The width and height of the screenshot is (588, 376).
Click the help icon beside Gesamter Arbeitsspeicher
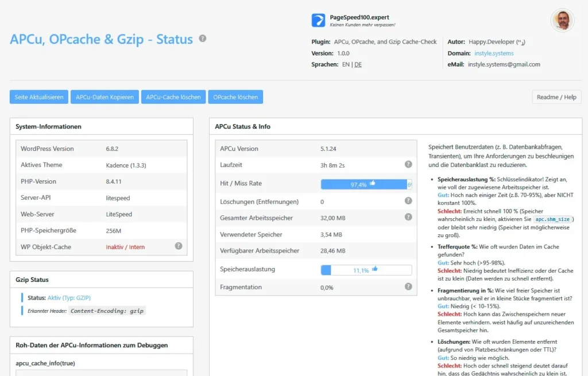408,218
